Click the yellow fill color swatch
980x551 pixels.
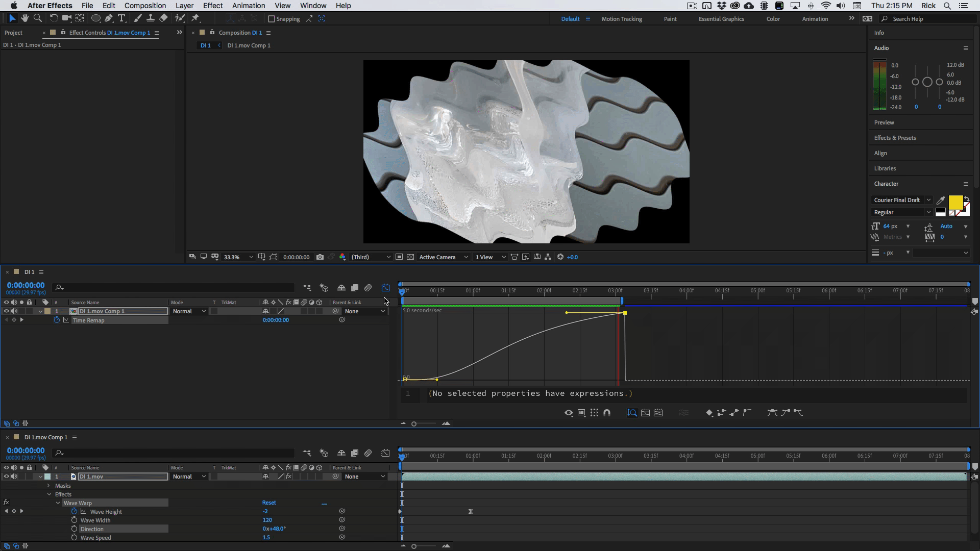point(955,203)
